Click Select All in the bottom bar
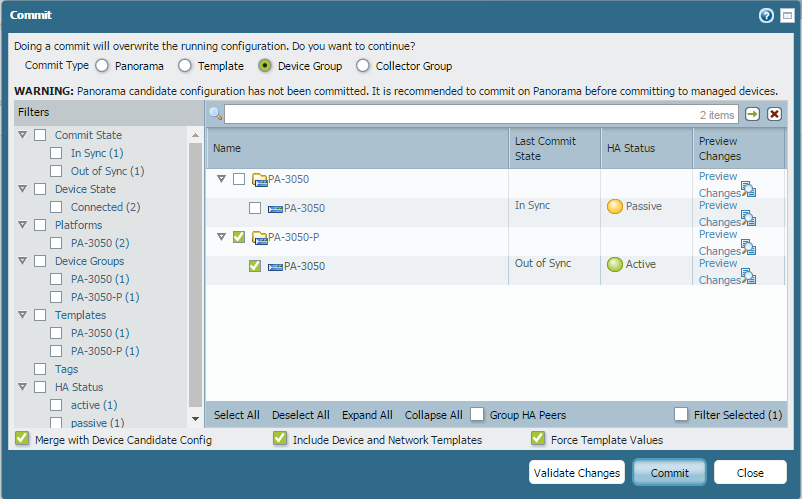Image resolution: width=802 pixels, height=499 pixels. [x=236, y=415]
